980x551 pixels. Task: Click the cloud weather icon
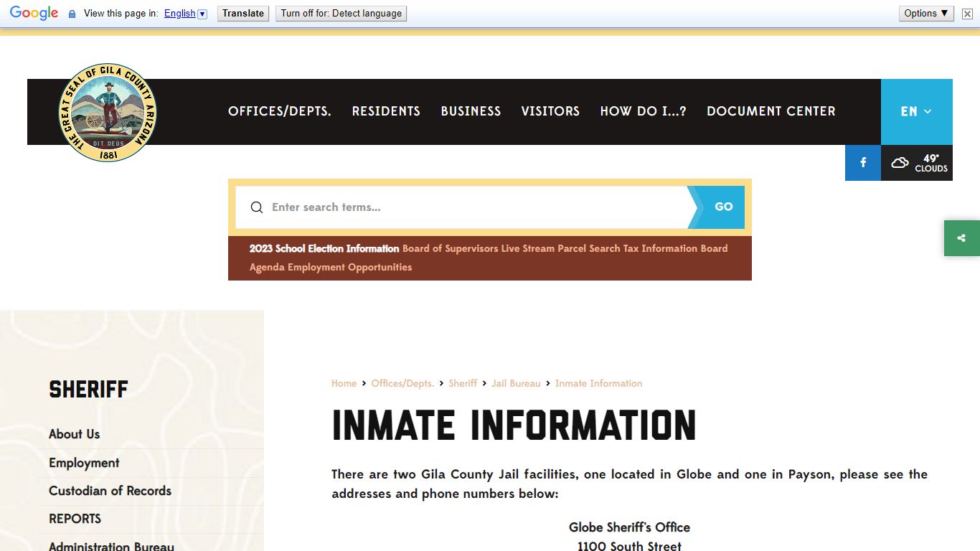click(900, 163)
